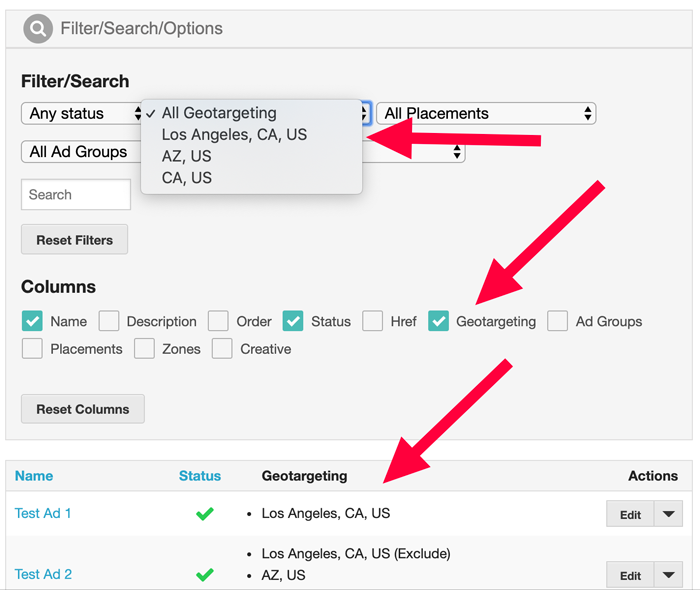Uncheck the Name column checkbox
700x590 pixels.
click(32, 321)
